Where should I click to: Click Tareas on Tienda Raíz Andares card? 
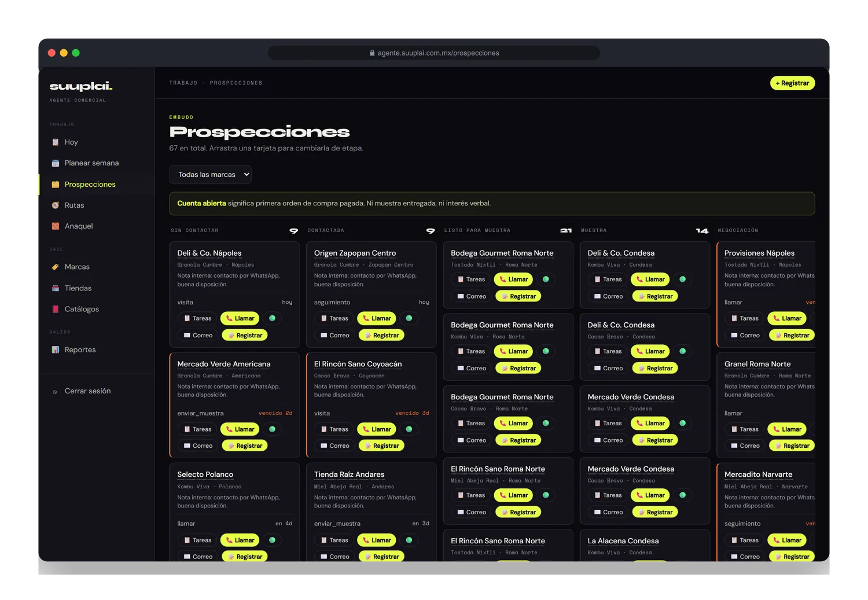tap(334, 540)
